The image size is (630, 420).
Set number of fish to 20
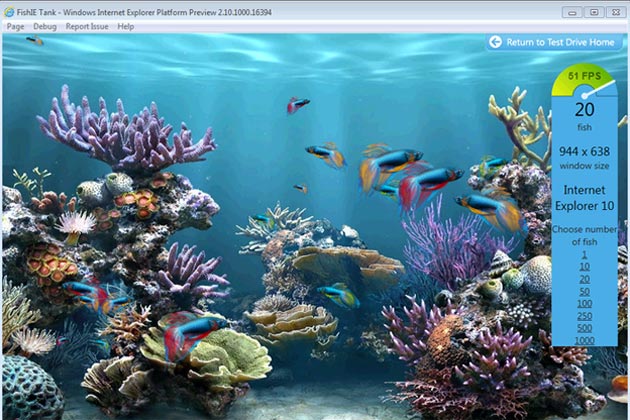coord(584,279)
